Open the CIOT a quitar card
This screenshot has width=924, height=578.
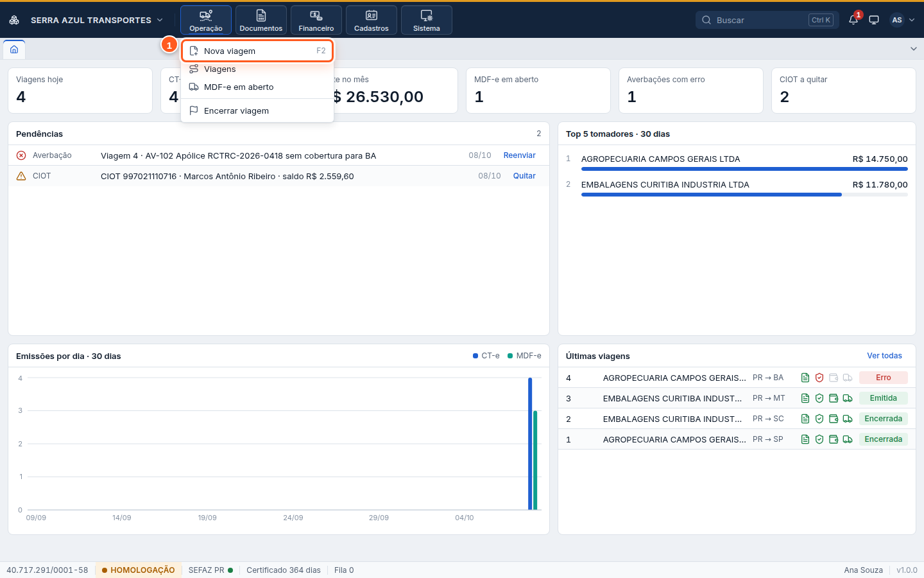point(844,91)
